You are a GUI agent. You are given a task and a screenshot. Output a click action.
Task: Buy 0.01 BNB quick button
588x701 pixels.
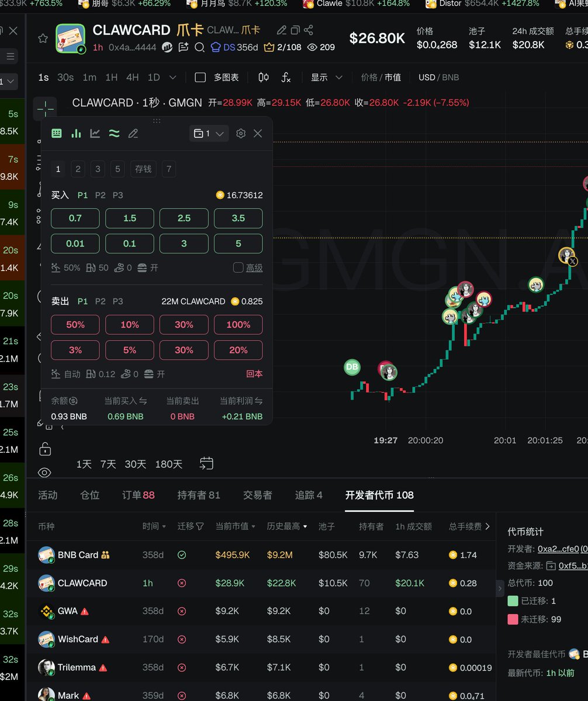(x=75, y=244)
